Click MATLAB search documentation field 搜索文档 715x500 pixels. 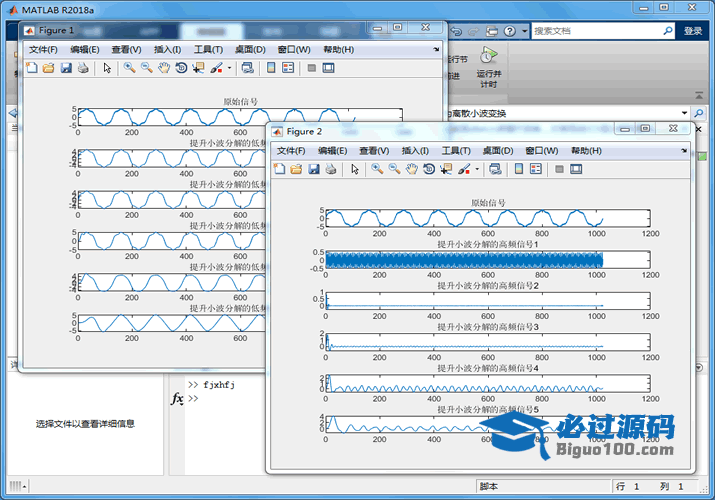(x=603, y=31)
